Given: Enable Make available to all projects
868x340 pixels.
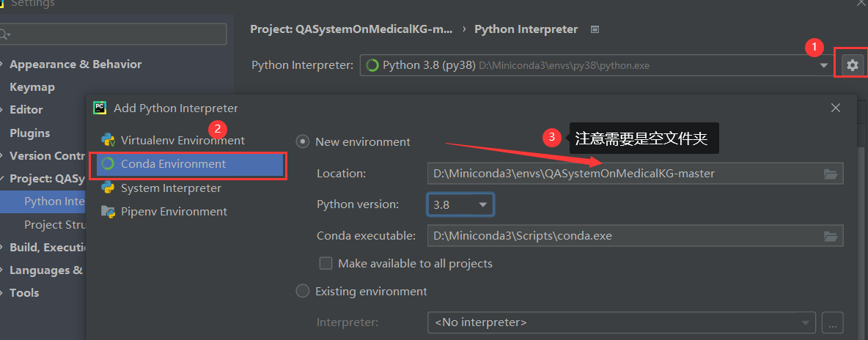Looking at the screenshot, I should click(326, 263).
